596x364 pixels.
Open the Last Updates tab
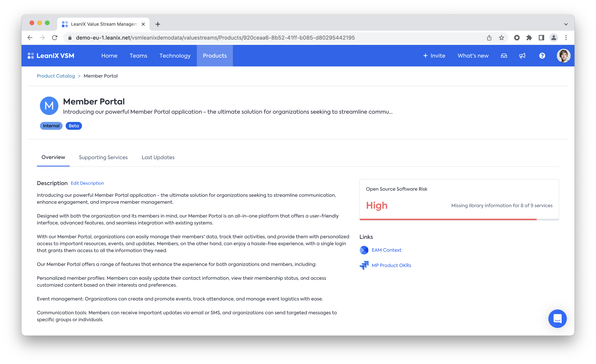(158, 157)
